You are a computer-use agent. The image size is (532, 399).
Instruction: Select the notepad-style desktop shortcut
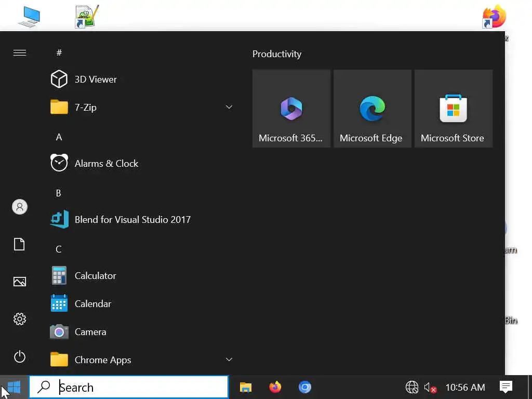87,16
